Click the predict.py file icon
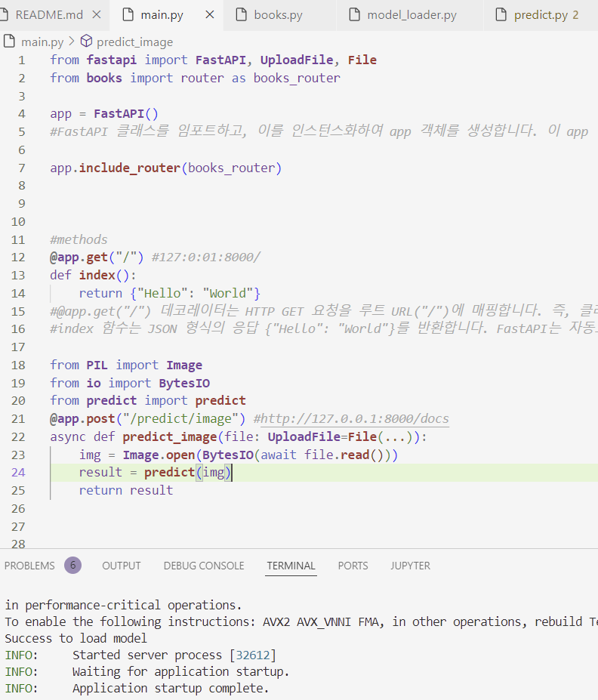 tap(501, 15)
